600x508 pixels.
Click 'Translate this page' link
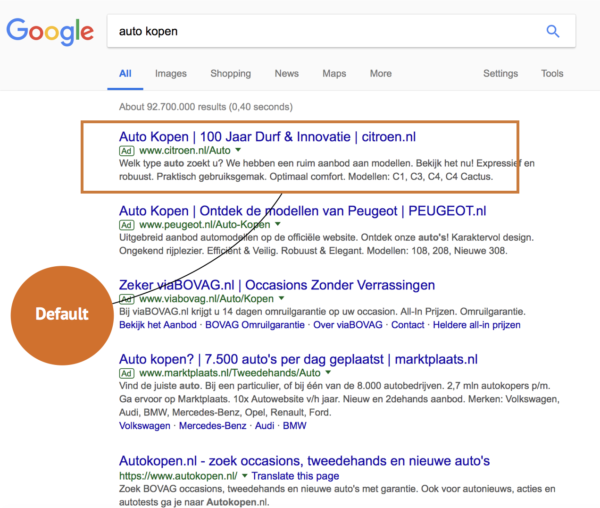(x=295, y=476)
